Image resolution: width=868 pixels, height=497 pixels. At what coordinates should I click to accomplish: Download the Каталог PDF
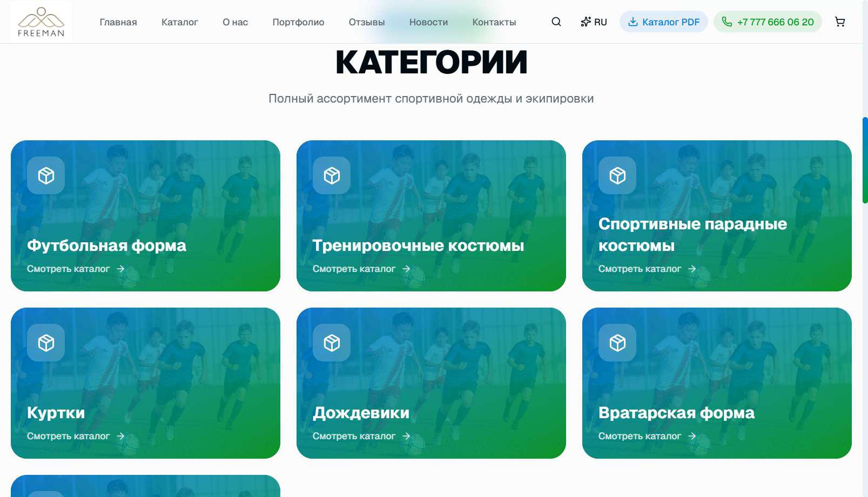point(664,22)
